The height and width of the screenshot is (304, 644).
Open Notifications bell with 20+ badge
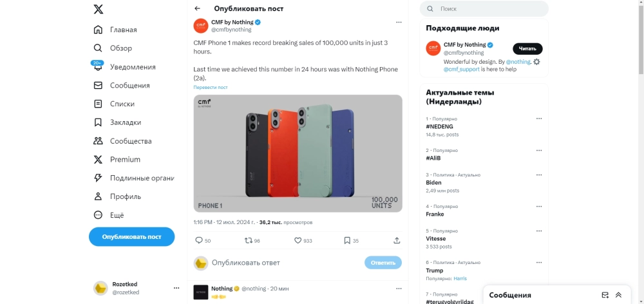click(98, 66)
